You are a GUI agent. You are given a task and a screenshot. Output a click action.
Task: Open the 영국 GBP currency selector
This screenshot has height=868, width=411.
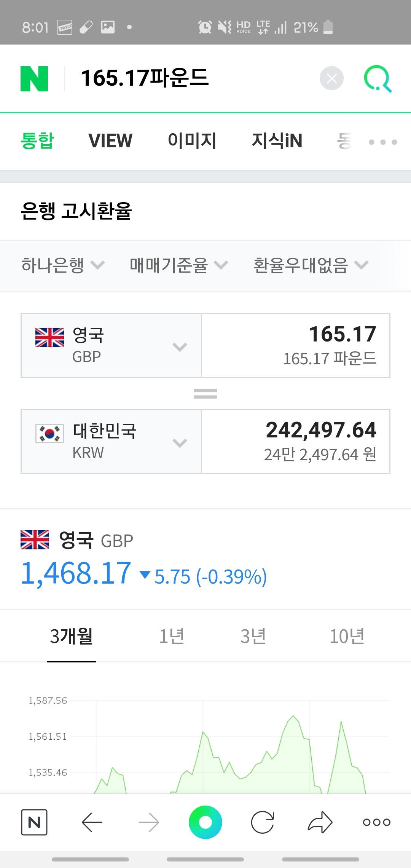(111, 346)
